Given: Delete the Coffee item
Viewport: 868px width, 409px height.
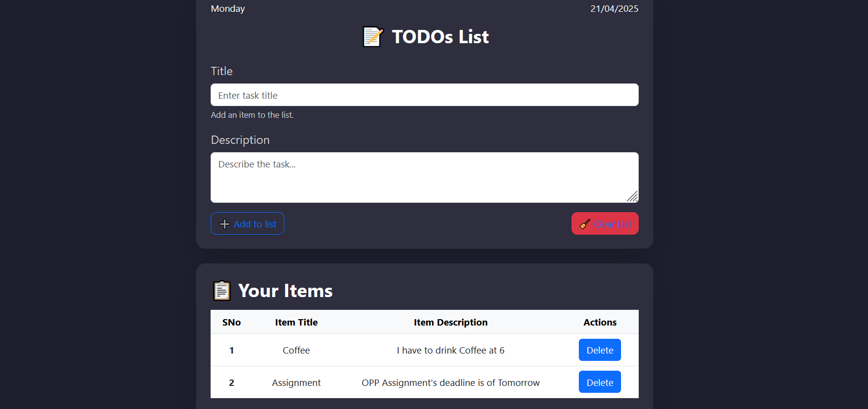Looking at the screenshot, I should pyautogui.click(x=599, y=350).
